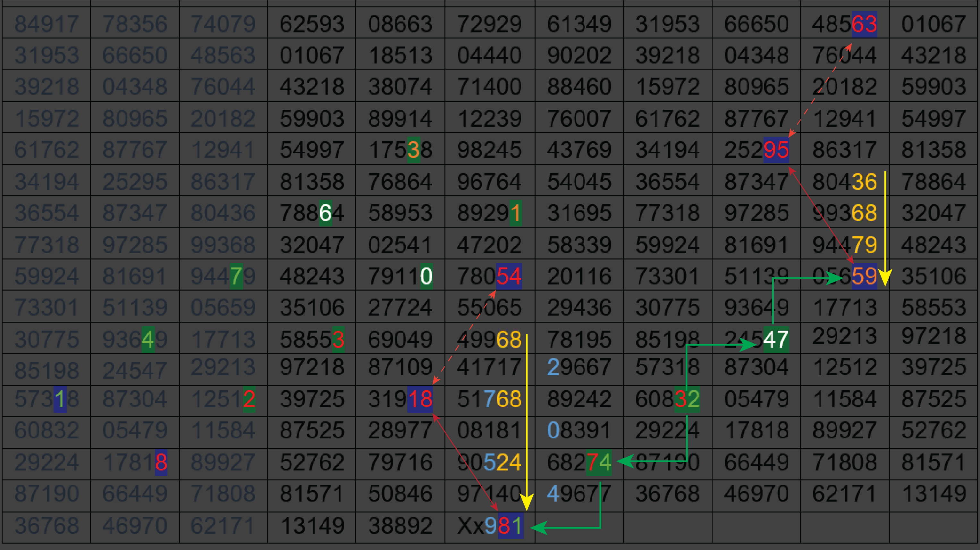Image resolution: width=980 pixels, height=550 pixels.
Task: Click cell 90524 with blue 5 and yellow 24
Action: tap(489, 462)
